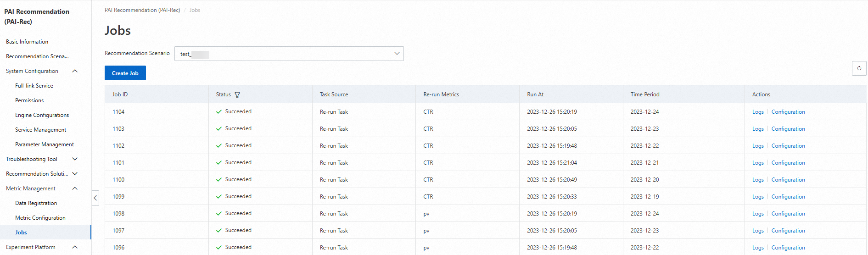Open the Status column filter icon
Image resolution: width=868 pixels, height=255 pixels.
point(237,94)
